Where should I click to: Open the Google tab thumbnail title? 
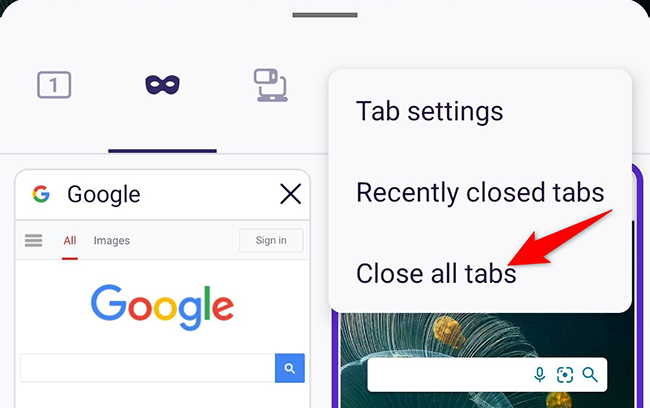(104, 194)
